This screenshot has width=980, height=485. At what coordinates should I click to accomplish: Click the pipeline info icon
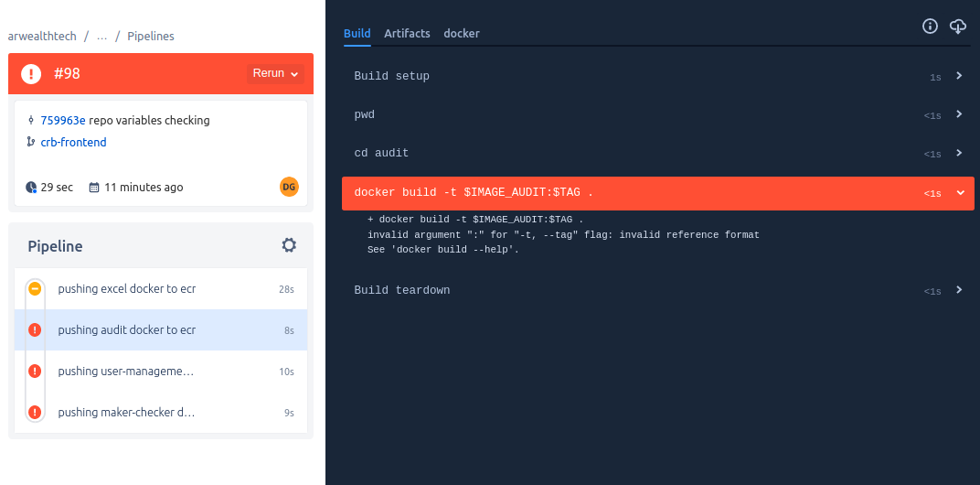[930, 27]
